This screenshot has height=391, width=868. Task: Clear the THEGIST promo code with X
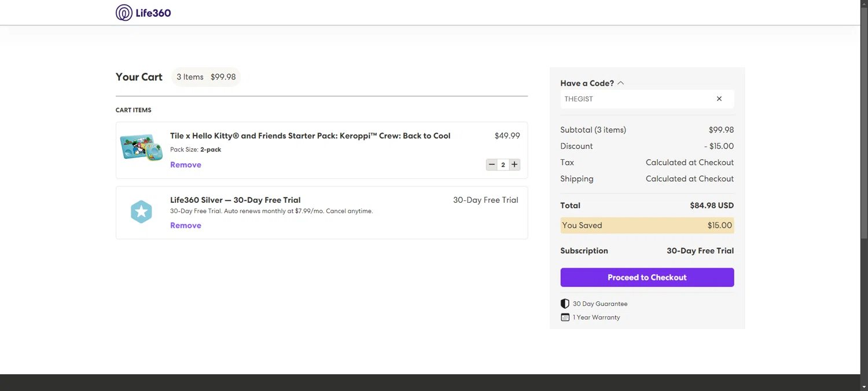(x=719, y=99)
